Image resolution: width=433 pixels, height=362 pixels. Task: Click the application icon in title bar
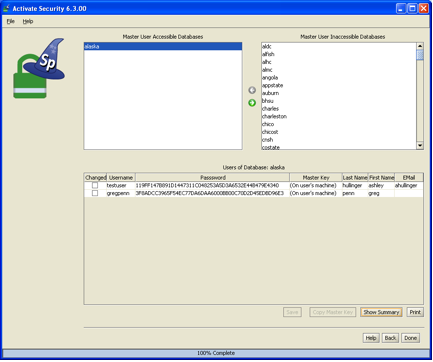pos(6,8)
